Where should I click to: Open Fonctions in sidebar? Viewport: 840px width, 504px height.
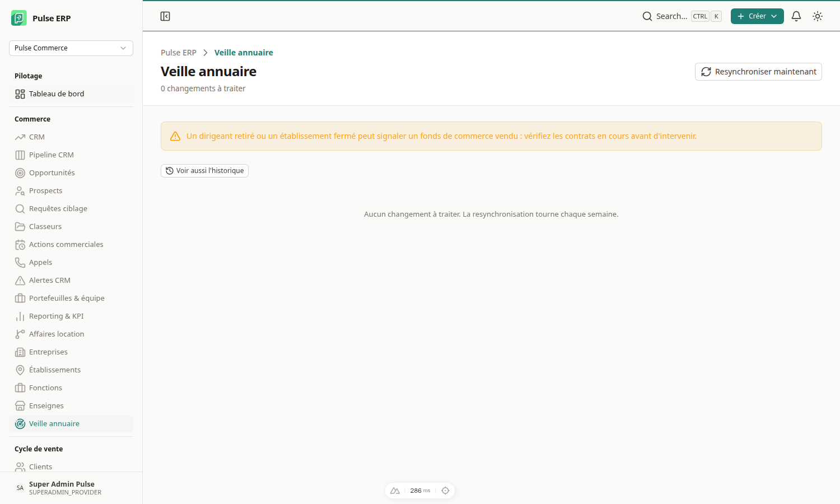pyautogui.click(x=71, y=388)
